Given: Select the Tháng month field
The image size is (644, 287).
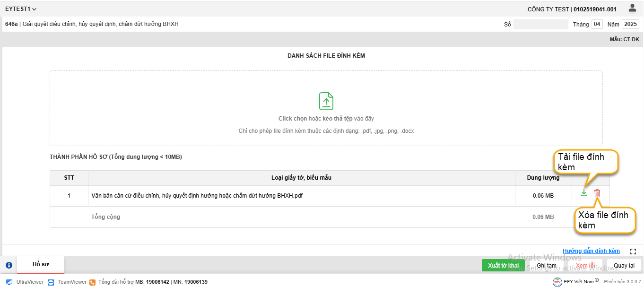Looking at the screenshot, I should tap(597, 24).
